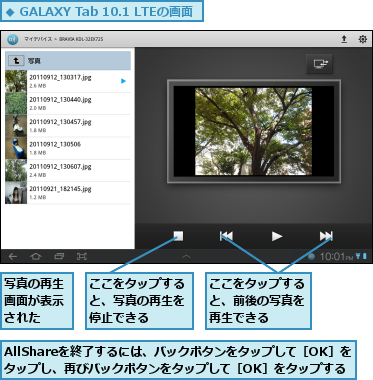The width and height of the screenshot is (373, 380).
Task: Tap the 写真 folder header label
Action: [34, 61]
